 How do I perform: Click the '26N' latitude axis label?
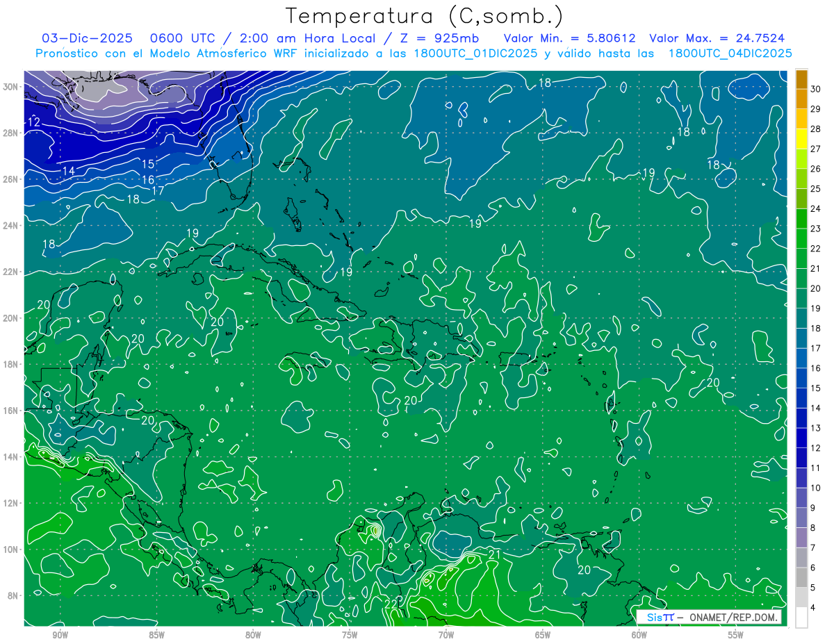click(x=11, y=179)
